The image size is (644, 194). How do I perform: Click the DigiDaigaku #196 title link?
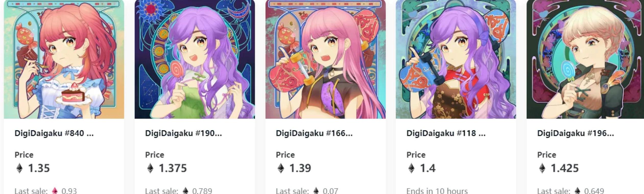[576, 133]
